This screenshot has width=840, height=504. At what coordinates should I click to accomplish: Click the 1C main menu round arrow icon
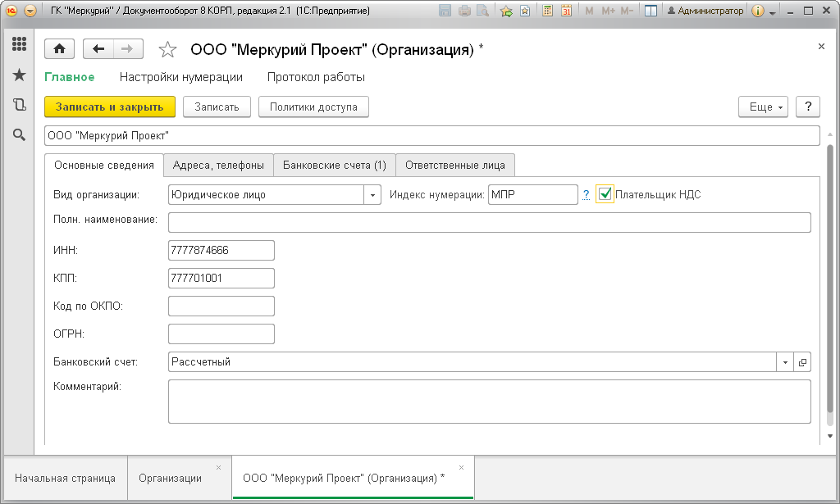point(30,11)
